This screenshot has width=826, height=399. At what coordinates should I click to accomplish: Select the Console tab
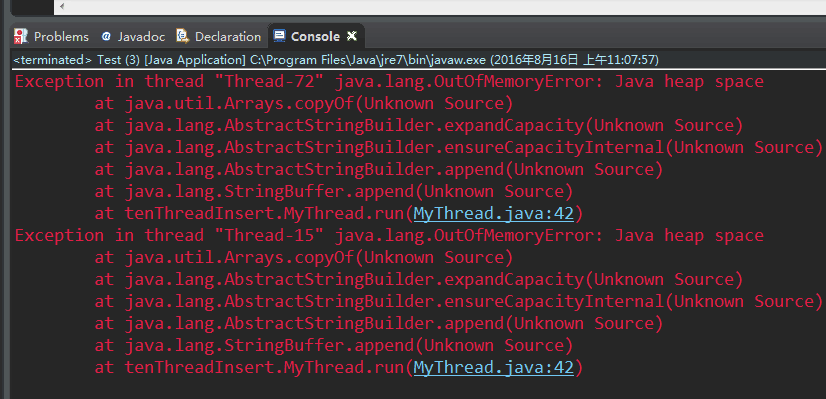pyautogui.click(x=315, y=36)
